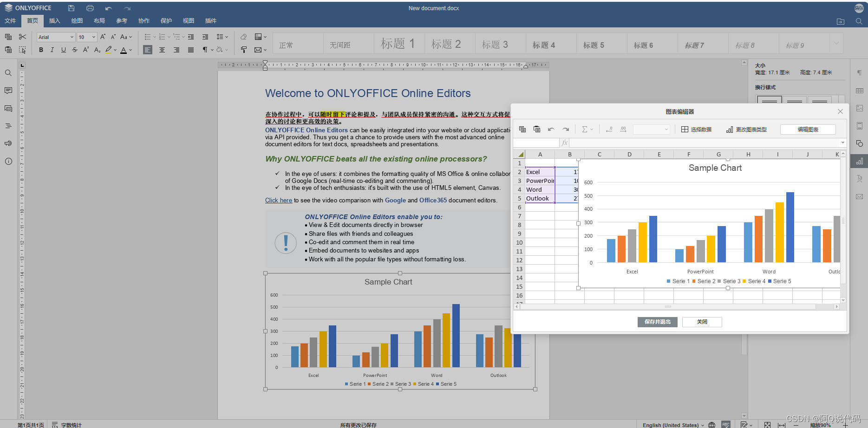Open English (United States) language dropdown

click(x=673, y=425)
